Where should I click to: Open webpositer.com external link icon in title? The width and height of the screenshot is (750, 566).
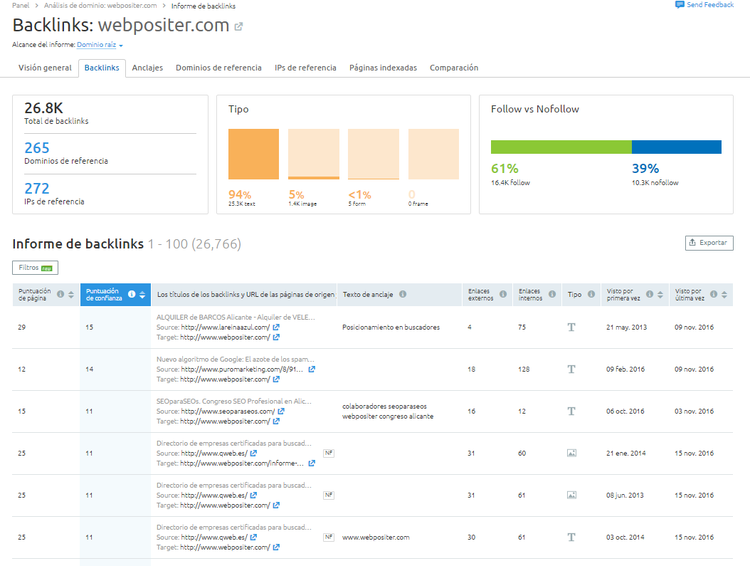click(x=238, y=27)
